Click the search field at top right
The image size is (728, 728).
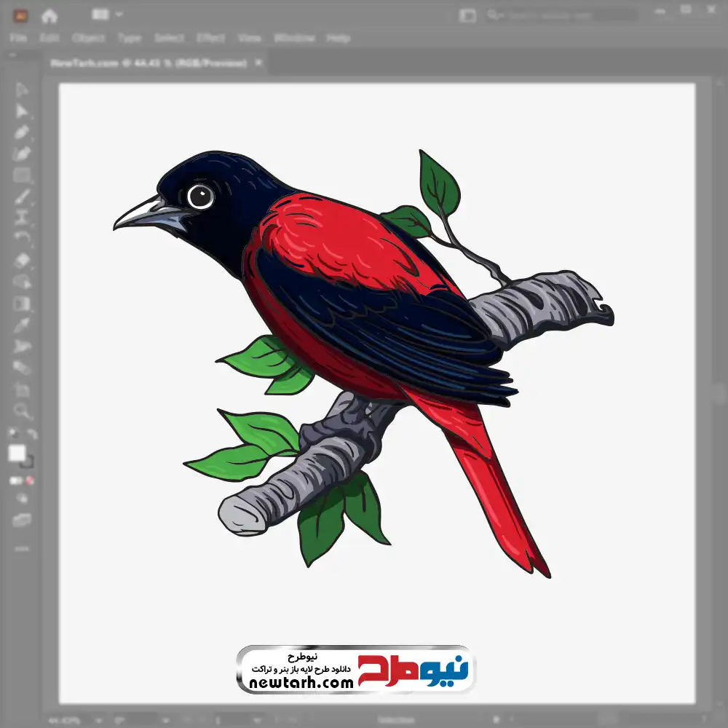click(561, 15)
